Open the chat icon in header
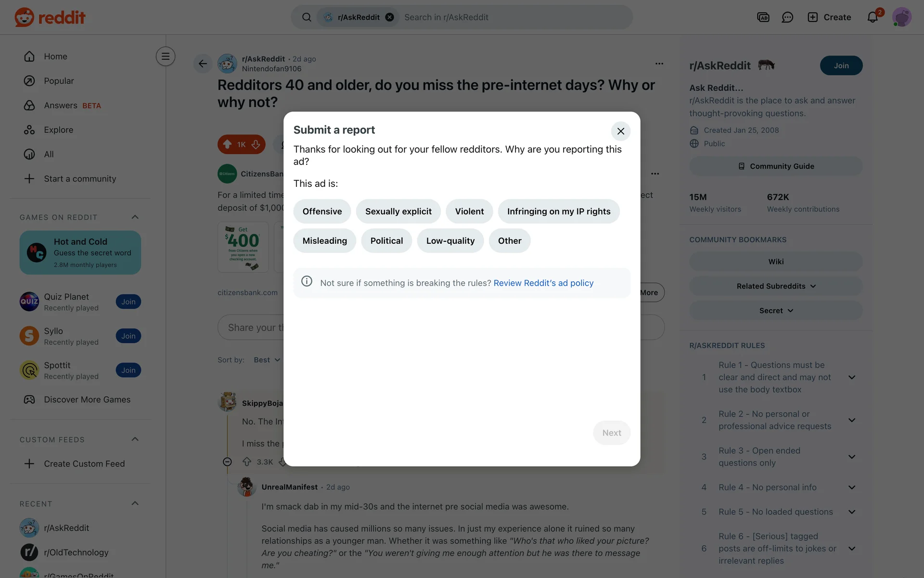Image resolution: width=924 pixels, height=578 pixels. pos(787,17)
